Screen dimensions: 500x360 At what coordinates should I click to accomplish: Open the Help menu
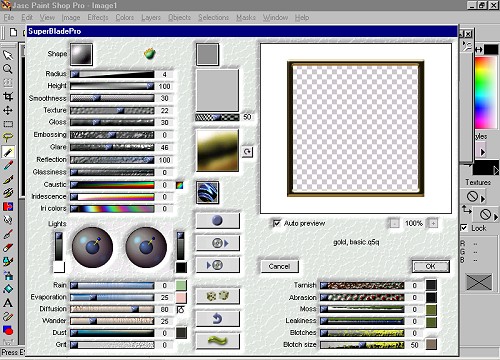302,17
